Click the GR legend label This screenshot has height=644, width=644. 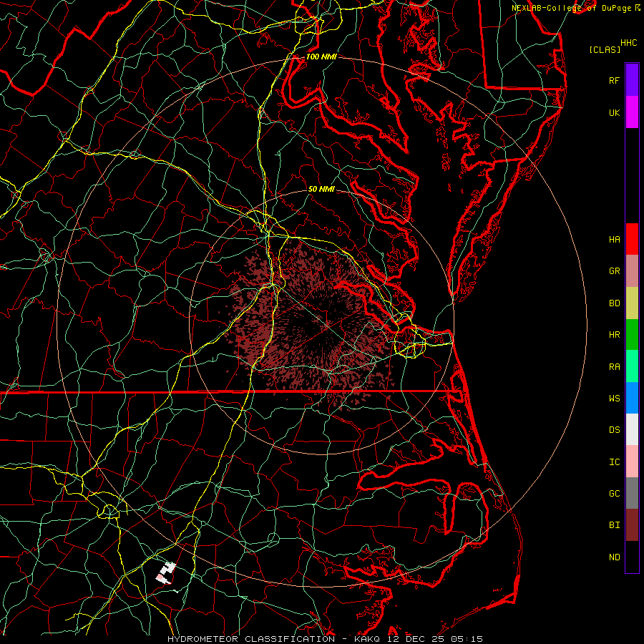[614, 271]
